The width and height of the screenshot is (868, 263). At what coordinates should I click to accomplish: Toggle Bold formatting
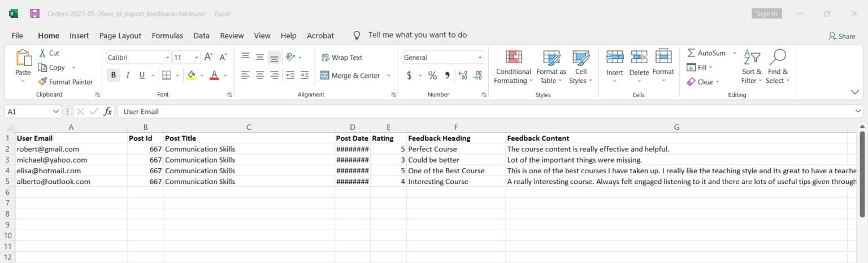coord(113,75)
